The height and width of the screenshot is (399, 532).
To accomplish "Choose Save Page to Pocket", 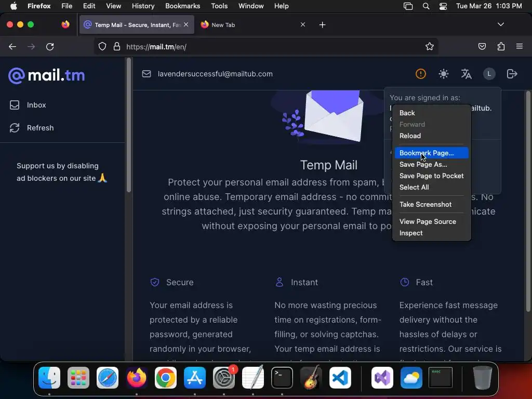I will pos(432,176).
